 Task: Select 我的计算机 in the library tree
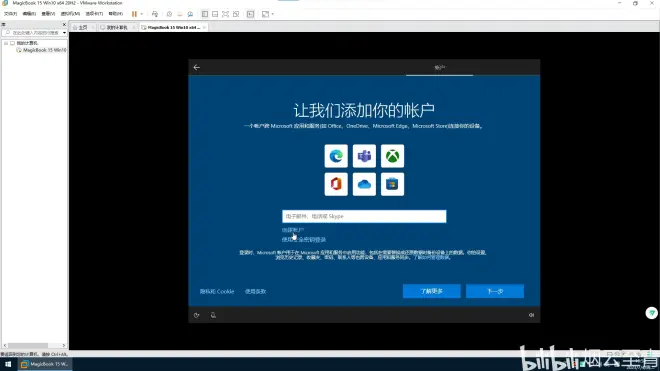[x=27, y=43]
